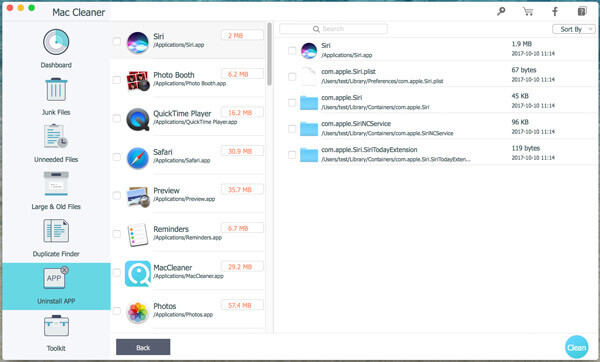Screen dimensions: 600x362
Task: Click the app list scrollbar
Action: (x=269, y=54)
